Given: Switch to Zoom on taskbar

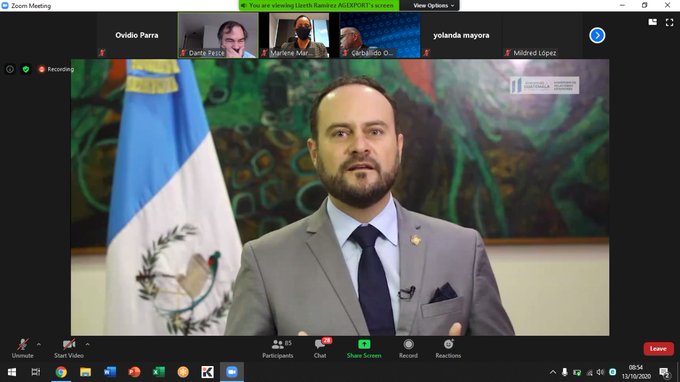Looking at the screenshot, I should point(232,372).
